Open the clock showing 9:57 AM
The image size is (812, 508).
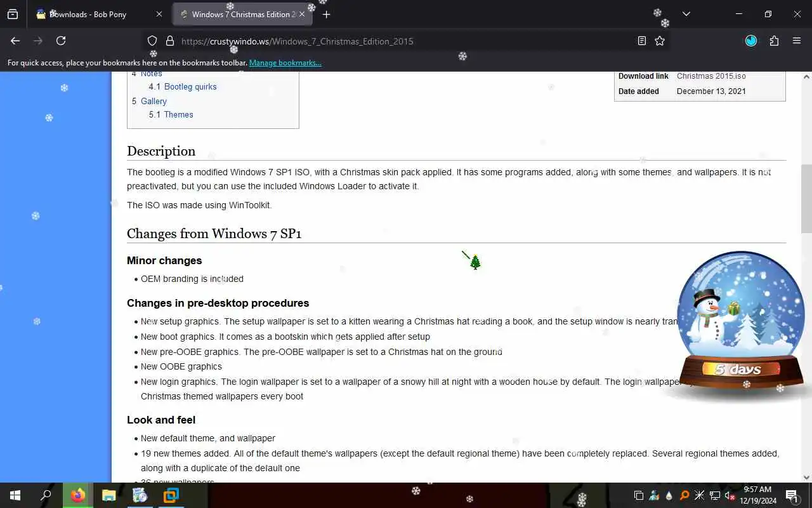[759, 495]
